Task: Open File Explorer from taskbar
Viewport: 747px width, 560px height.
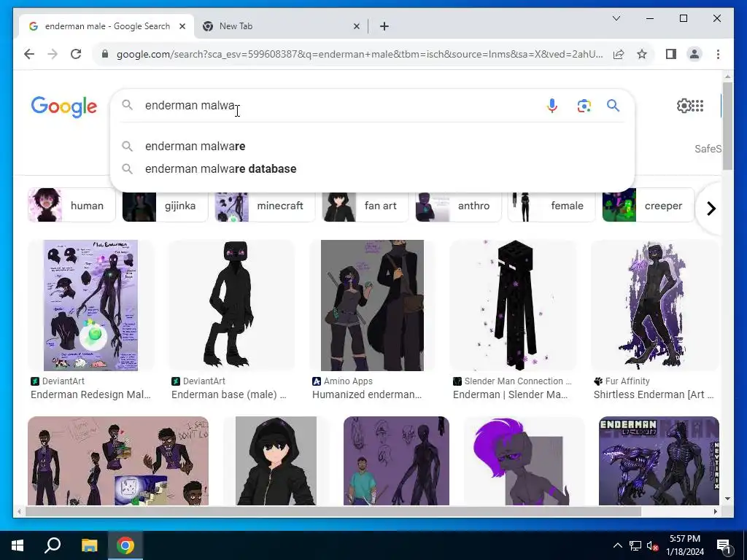Action: 89,545
